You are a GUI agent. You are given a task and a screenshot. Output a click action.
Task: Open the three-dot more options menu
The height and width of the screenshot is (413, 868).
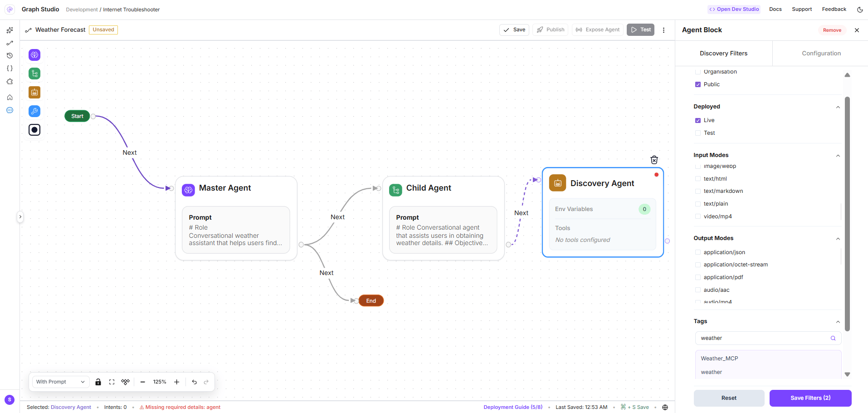point(664,30)
